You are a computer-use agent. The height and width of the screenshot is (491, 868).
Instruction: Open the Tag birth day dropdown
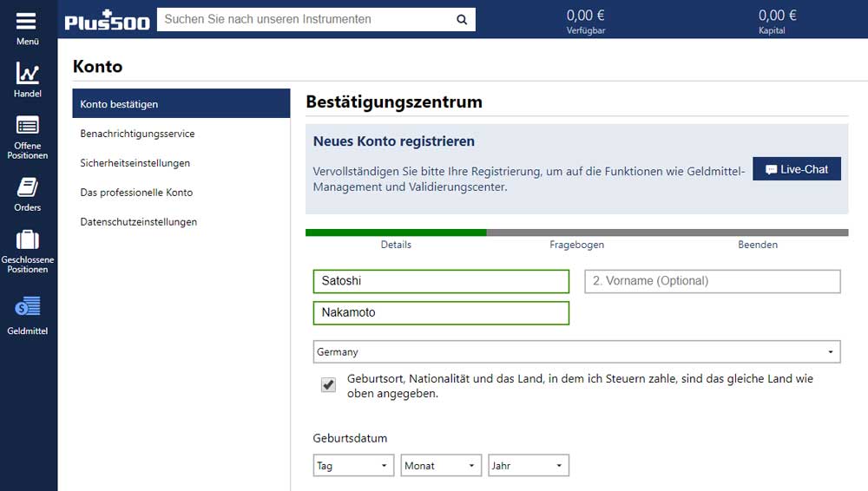click(x=353, y=466)
